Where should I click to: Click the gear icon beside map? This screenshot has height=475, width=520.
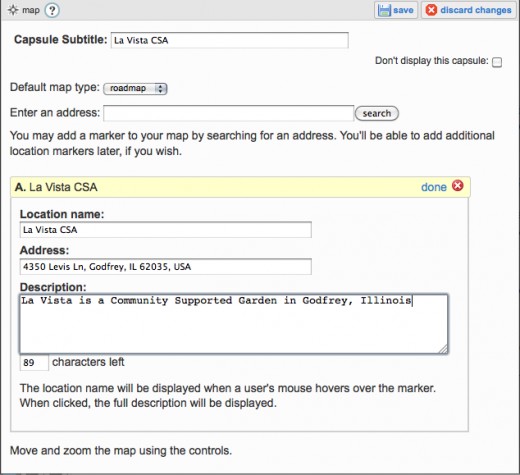pyautogui.click(x=13, y=10)
